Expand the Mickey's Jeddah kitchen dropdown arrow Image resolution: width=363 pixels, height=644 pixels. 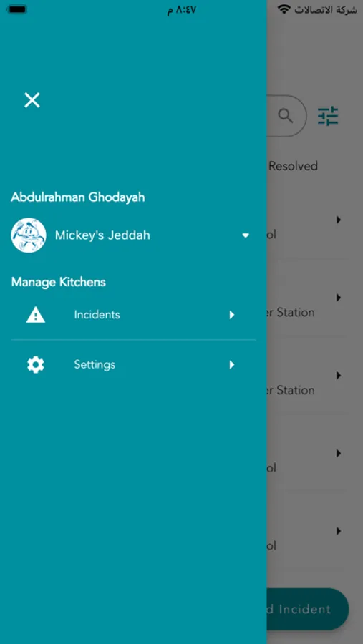pos(246,235)
